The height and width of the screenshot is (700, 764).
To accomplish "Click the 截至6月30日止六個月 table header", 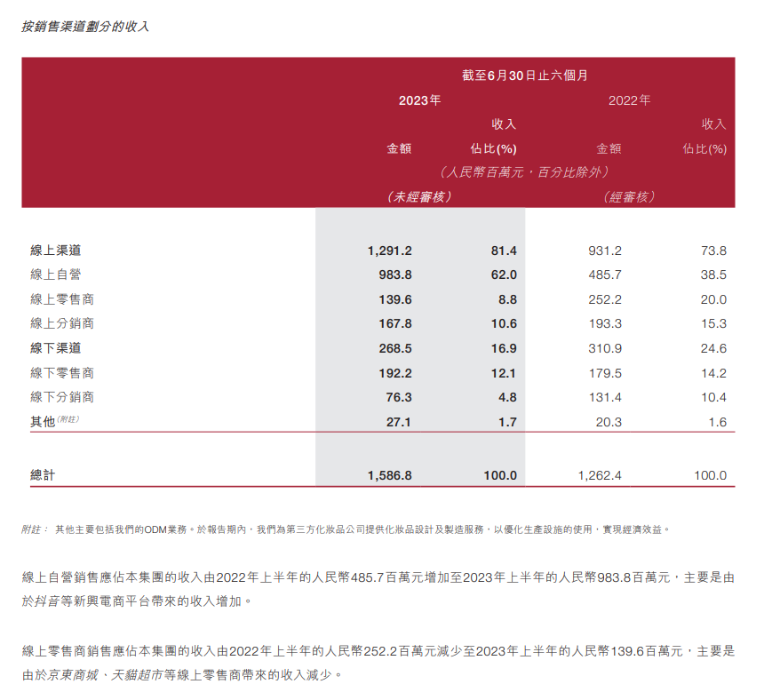I will (524, 76).
